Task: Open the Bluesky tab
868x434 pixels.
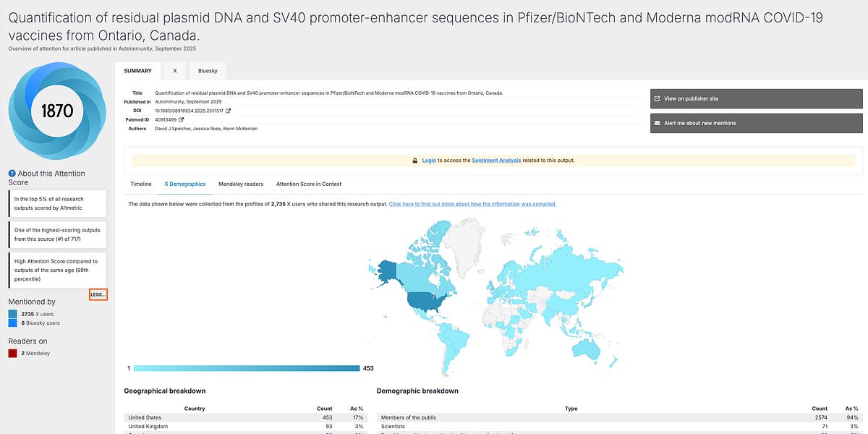Action: (208, 71)
